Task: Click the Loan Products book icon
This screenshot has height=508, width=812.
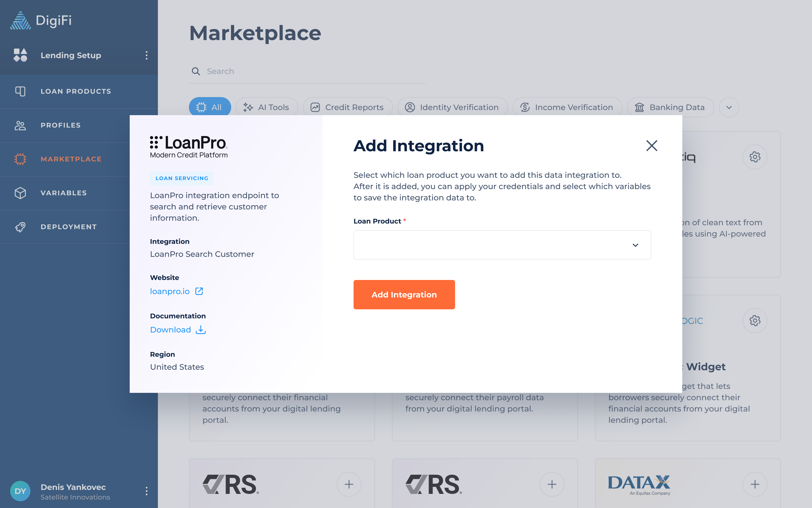Action: point(20,91)
